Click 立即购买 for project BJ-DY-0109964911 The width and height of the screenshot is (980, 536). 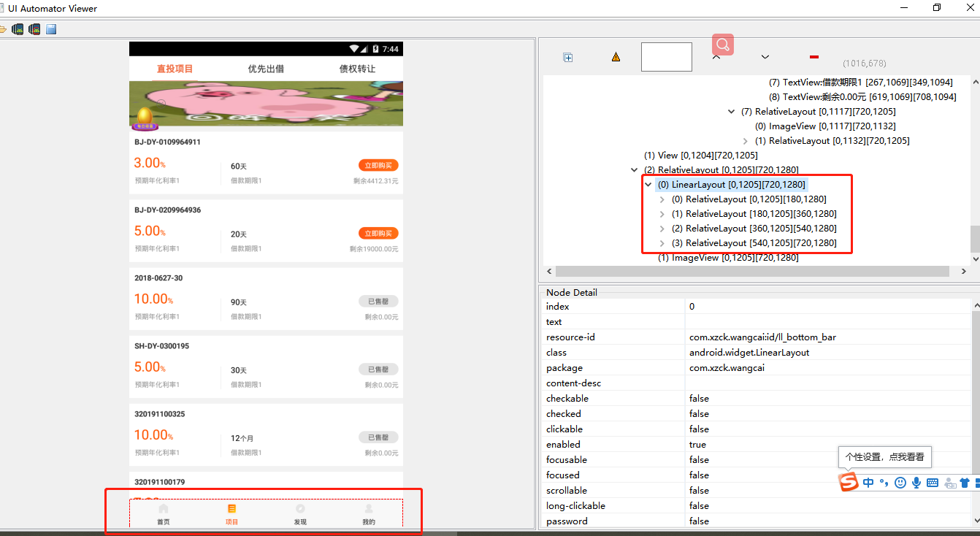click(x=378, y=165)
